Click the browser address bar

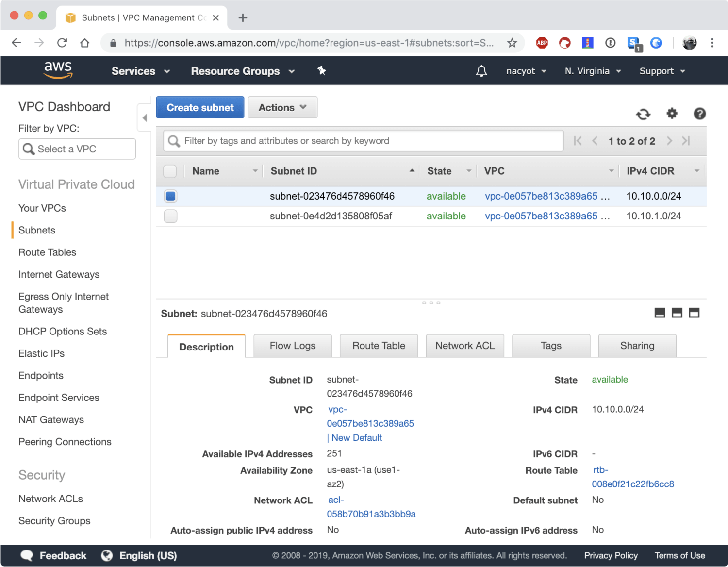coord(309,43)
